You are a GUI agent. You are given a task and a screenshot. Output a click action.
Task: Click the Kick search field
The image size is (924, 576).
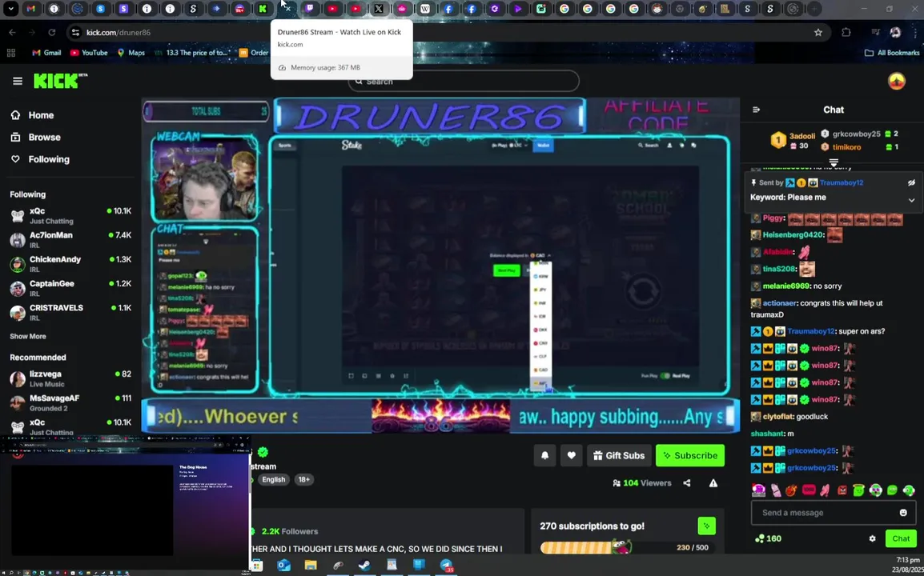[x=463, y=82]
